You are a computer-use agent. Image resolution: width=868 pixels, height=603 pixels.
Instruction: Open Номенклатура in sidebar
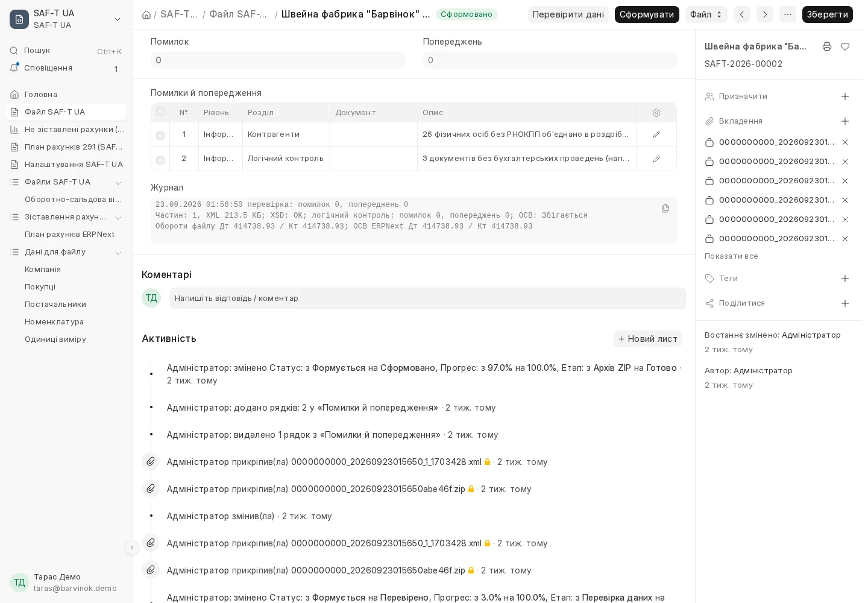point(66,322)
